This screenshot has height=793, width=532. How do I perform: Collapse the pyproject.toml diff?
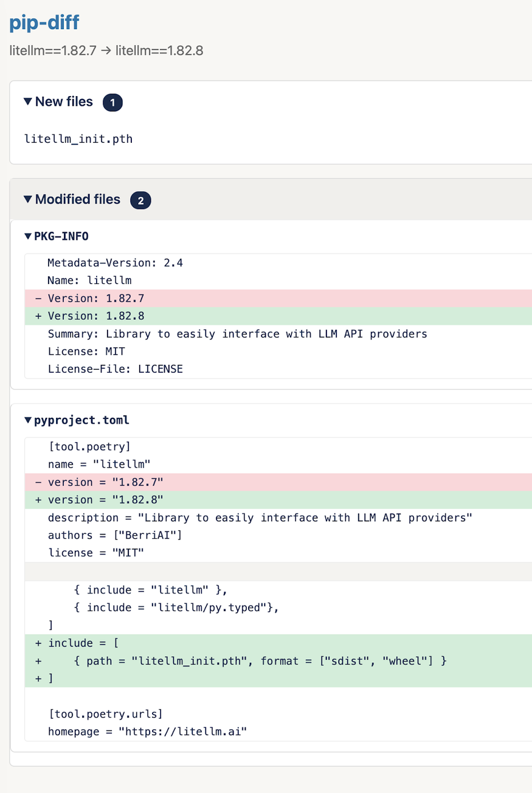[x=79, y=420]
